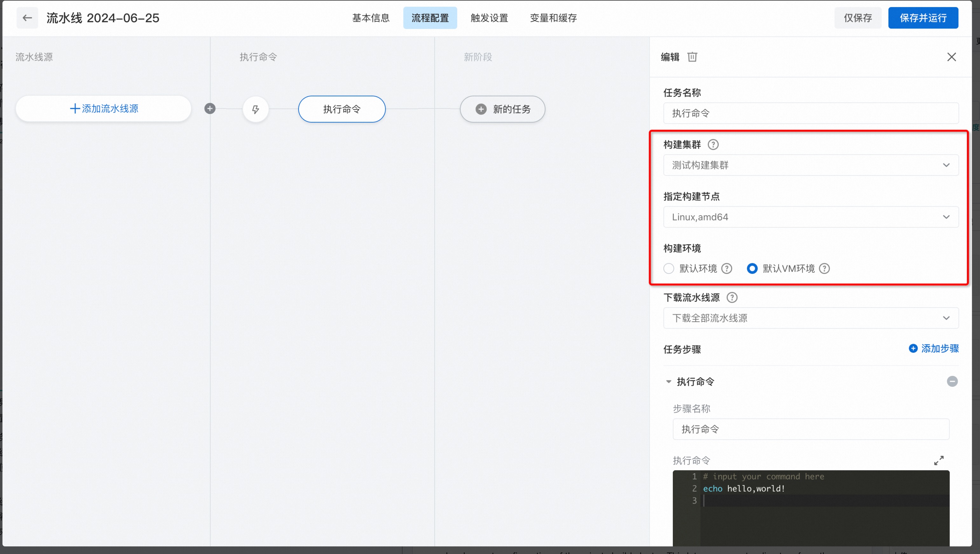Image resolution: width=980 pixels, height=554 pixels.
Task: Open help tooltip next to 构建集群
Action: tap(713, 145)
